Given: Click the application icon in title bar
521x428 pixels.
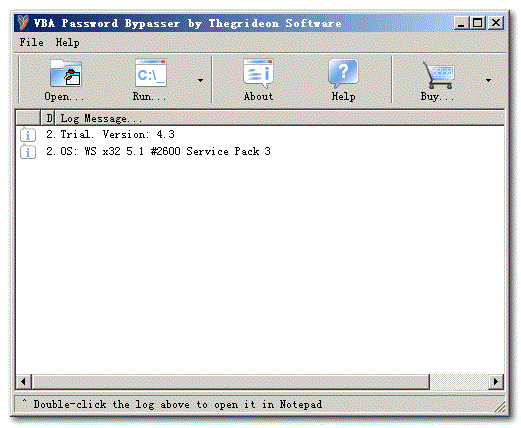Looking at the screenshot, I should point(23,23).
